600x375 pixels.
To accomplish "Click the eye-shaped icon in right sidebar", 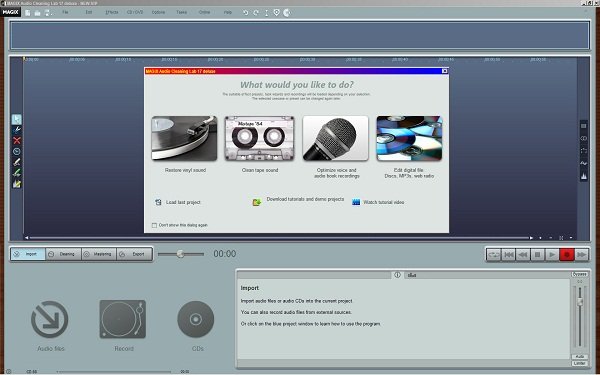I will [584, 138].
